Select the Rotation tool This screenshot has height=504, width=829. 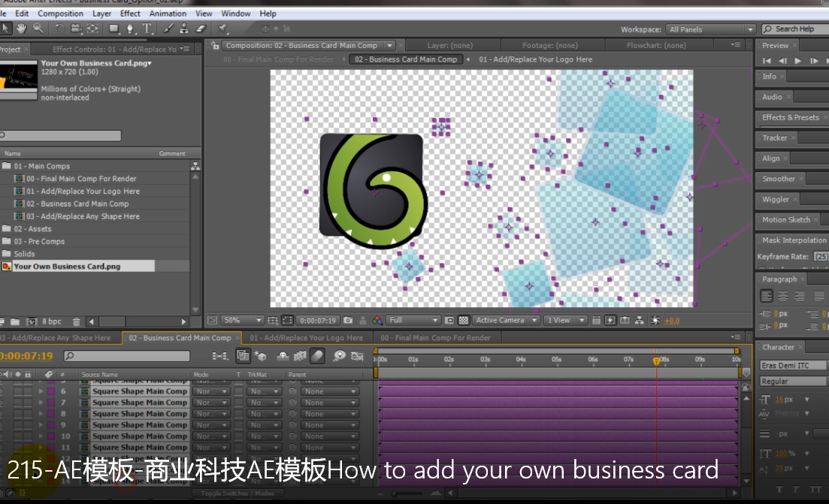[x=59, y=28]
